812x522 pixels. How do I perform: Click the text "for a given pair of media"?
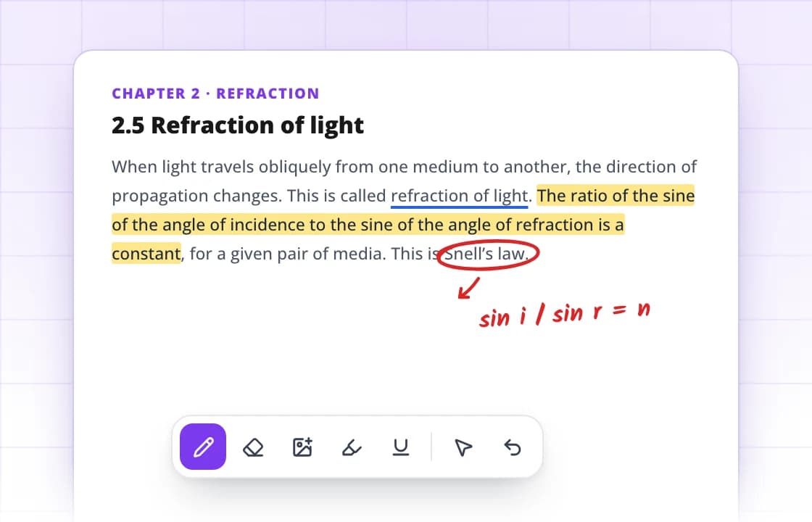pyautogui.click(x=287, y=254)
